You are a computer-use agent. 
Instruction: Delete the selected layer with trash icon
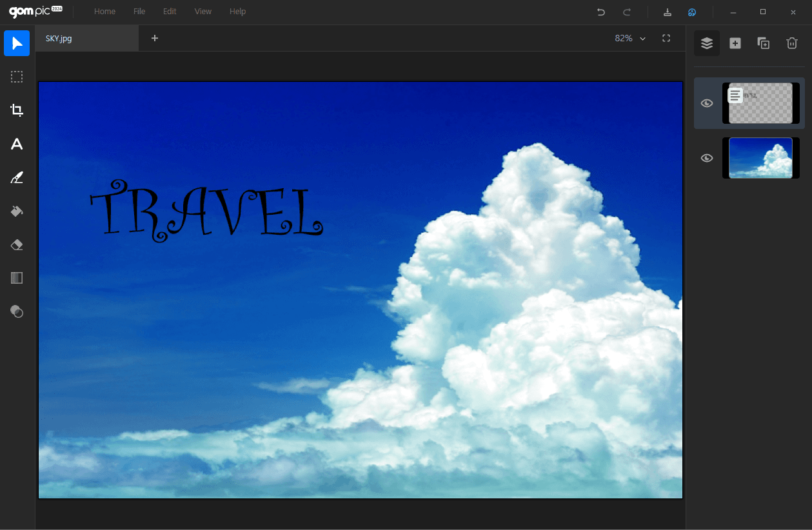pos(792,43)
